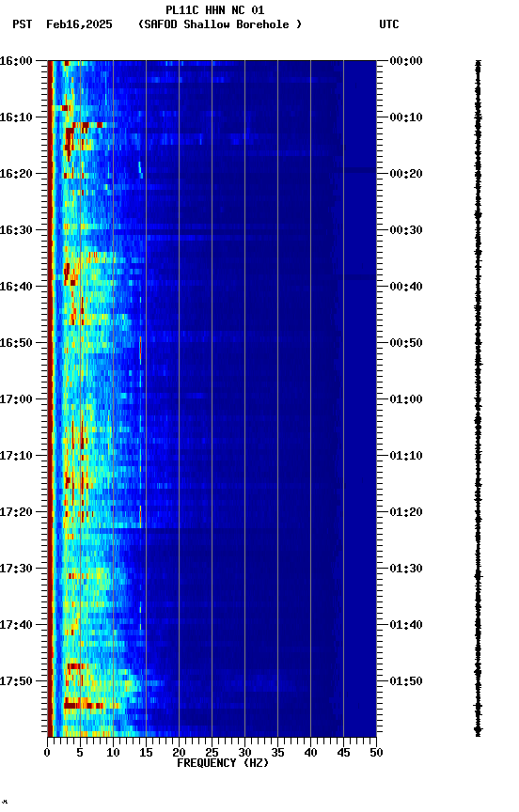Click the 40 Hz frequency tick label
Viewport: 519px width, 812px height.
pos(310,753)
